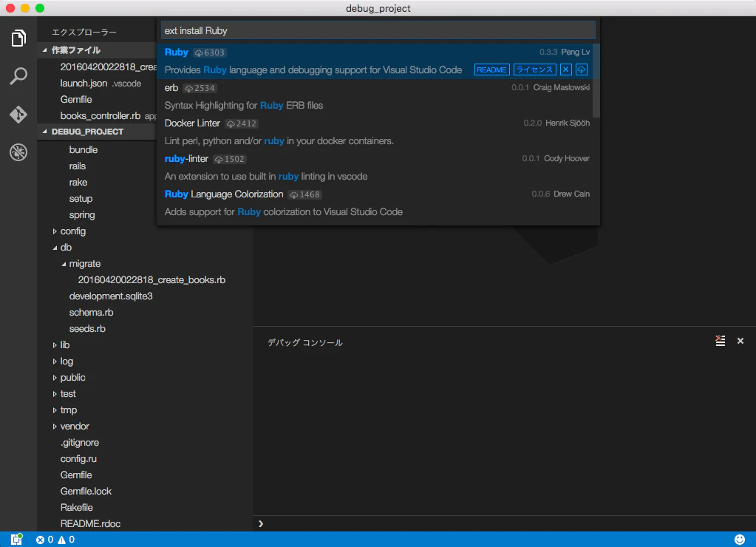Collapse the 作業ファイル section
Screen dimensions: 756x547
pyautogui.click(x=45, y=50)
